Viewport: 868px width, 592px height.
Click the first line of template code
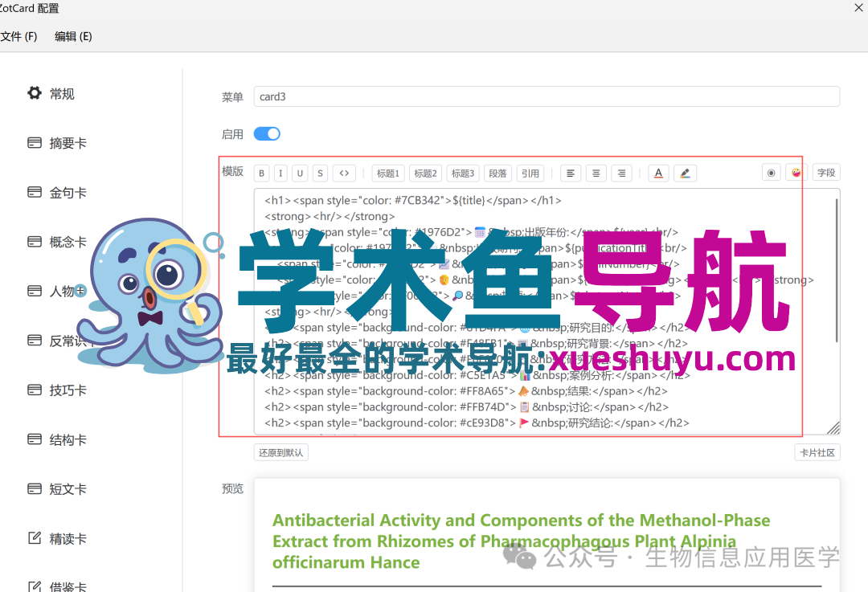click(x=413, y=200)
